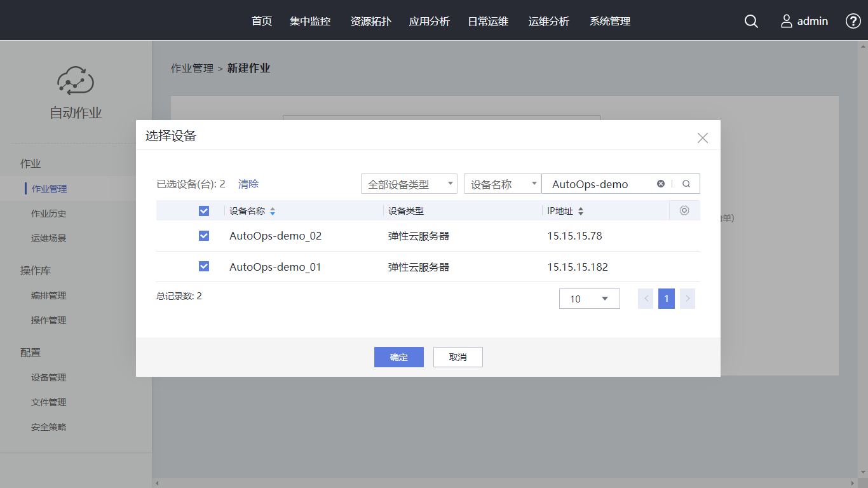Viewport: 868px width, 488px height.
Task: Expand the 设备名称 search field dropdown
Action: [x=502, y=184]
